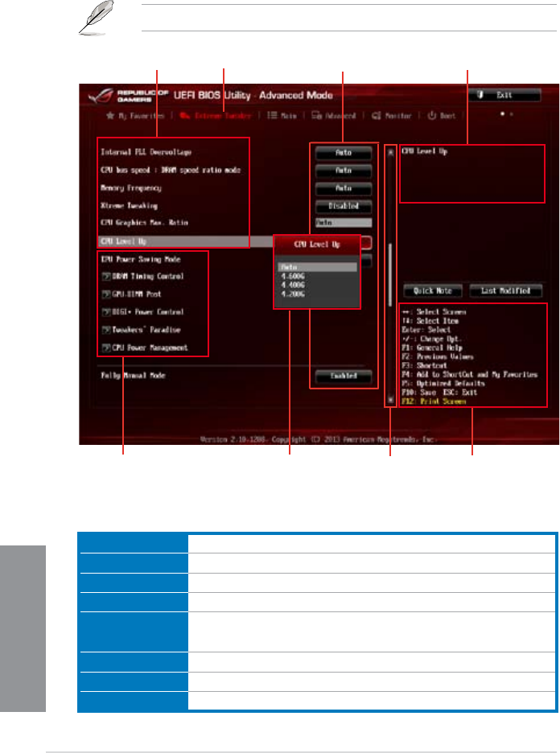Viewport: 560px width, 753px height.
Task: Open Internal PLL Overvoltage Auto dropdown
Action: coord(344,153)
